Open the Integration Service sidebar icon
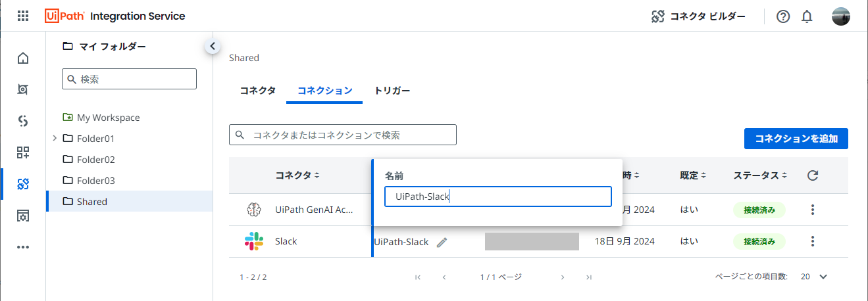This screenshot has width=868, height=301. [23, 184]
